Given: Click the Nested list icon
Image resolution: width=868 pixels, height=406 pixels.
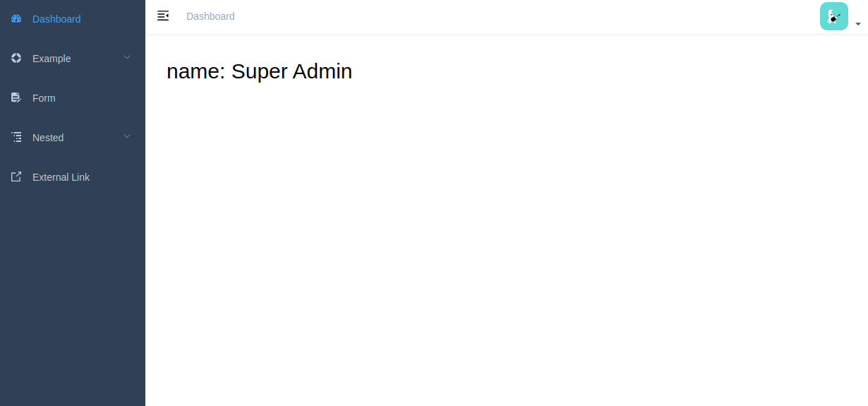Looking at the screenshot, I should 16,138.
